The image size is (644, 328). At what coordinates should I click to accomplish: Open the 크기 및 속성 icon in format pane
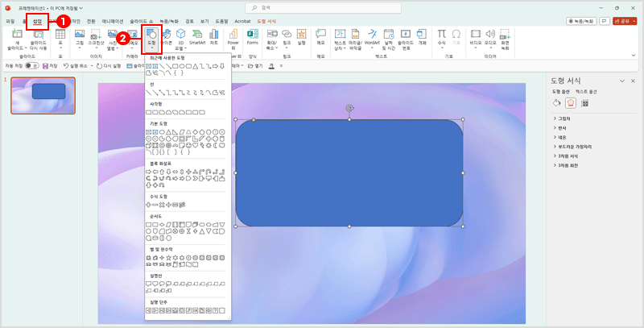point(584,103)
